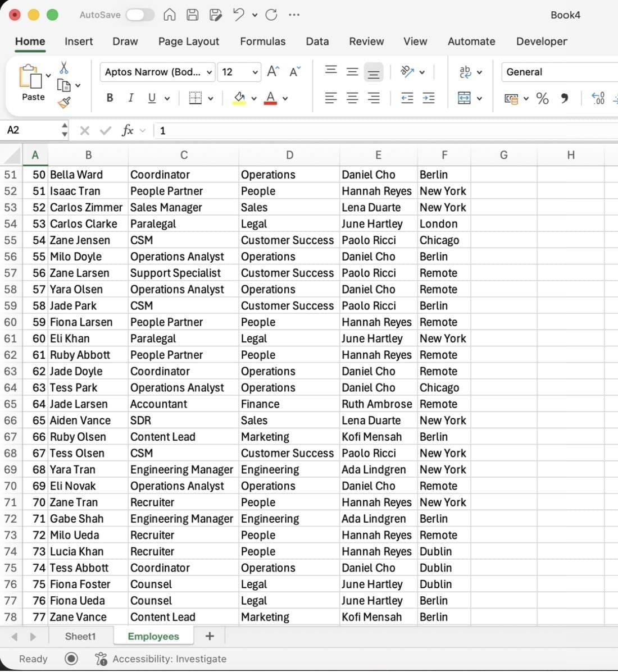Screen dimensions: 618x672
Task: Expand the Copy options arrow
Action: coord(78,86)
